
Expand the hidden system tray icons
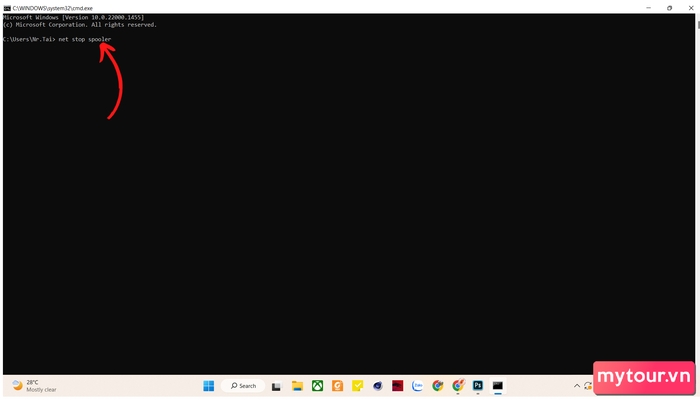pos(577,386)
